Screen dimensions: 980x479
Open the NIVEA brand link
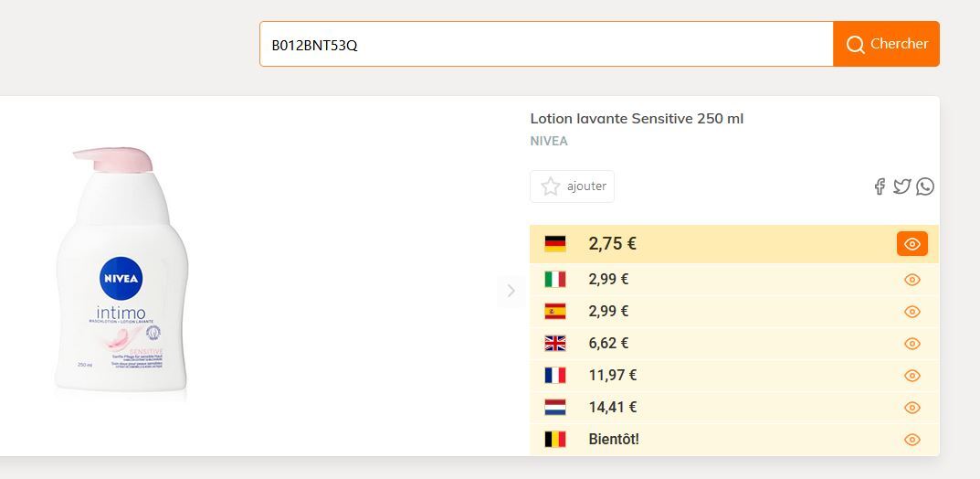pyautogui.click(x=549, y=141)
